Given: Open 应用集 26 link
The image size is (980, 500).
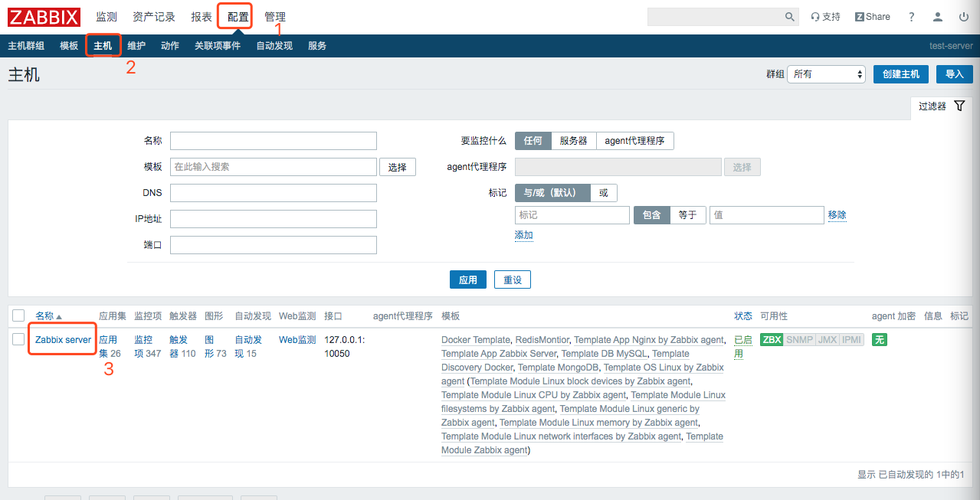Looking at the screenshot, I should tap(110, 347).
